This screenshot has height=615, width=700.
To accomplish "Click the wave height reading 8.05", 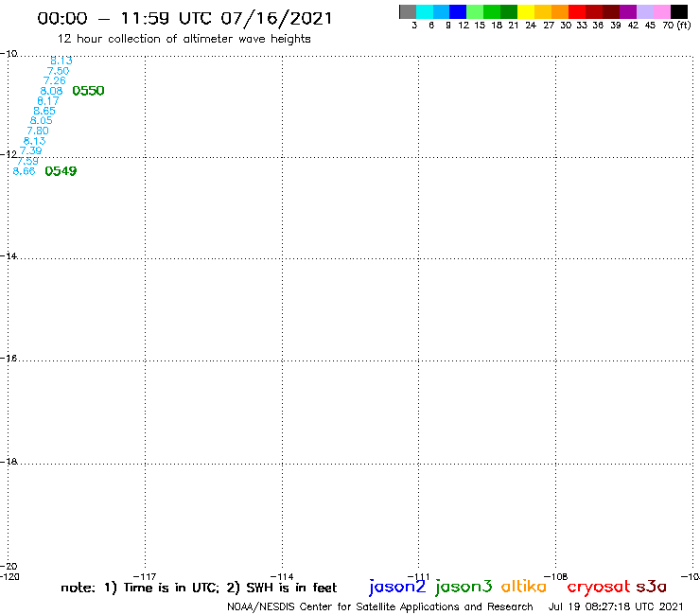I will tap(41, 120).
